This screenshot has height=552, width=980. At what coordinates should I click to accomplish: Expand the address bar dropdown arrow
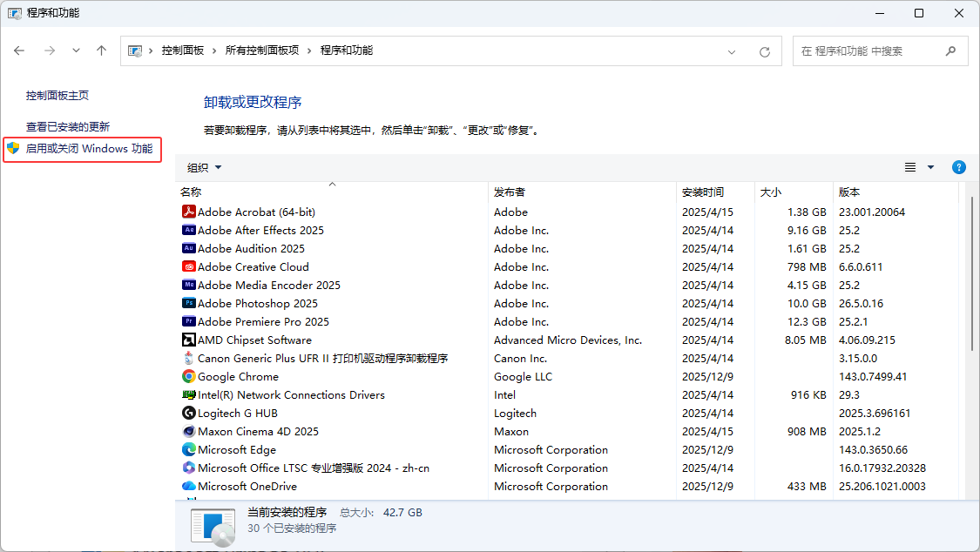(x=731, y=50)
